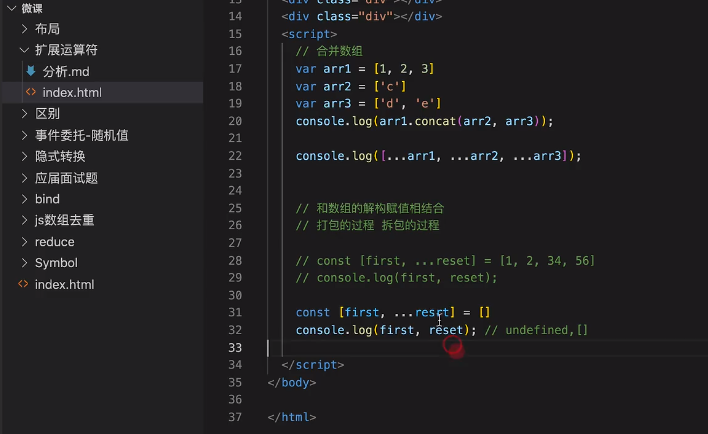Select the bind folder label
The image size is (708, 434).
(x=47, y=199)
